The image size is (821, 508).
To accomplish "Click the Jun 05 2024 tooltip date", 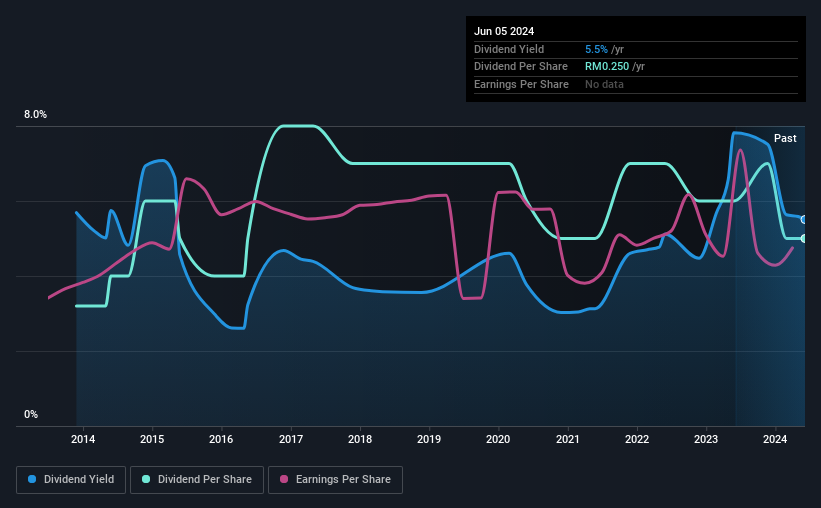I will [x=504, y=31].
